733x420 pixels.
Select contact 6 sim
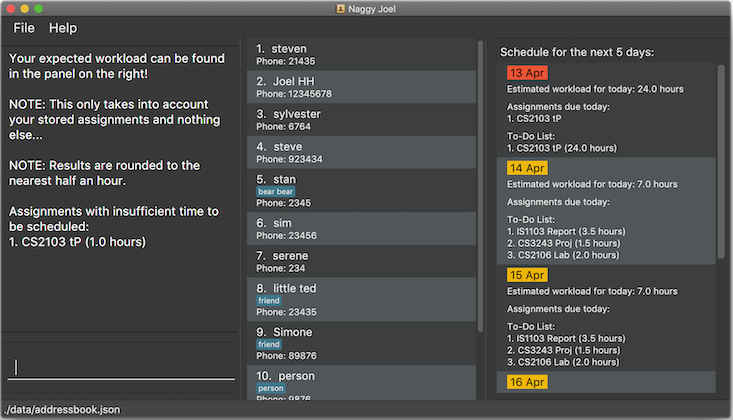pyautogui.click(x=361, y=229)
